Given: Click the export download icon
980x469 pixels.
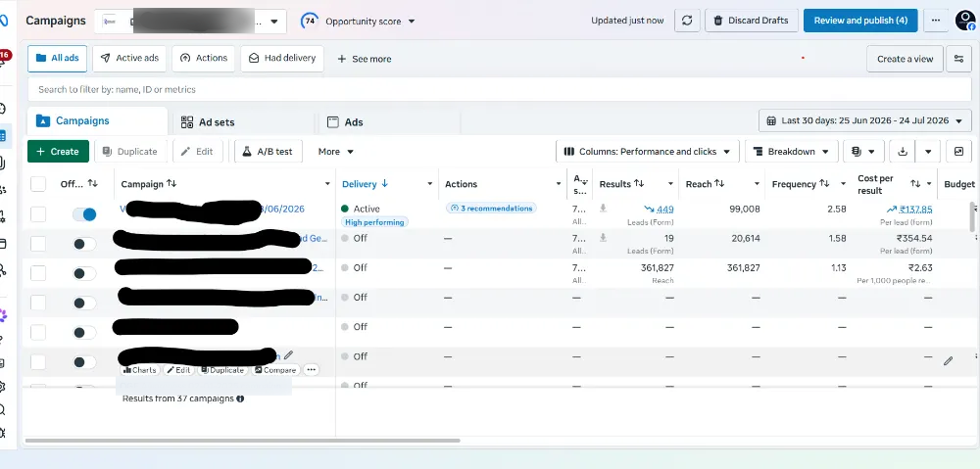Looking at the screenshot, I should point(902,151).
